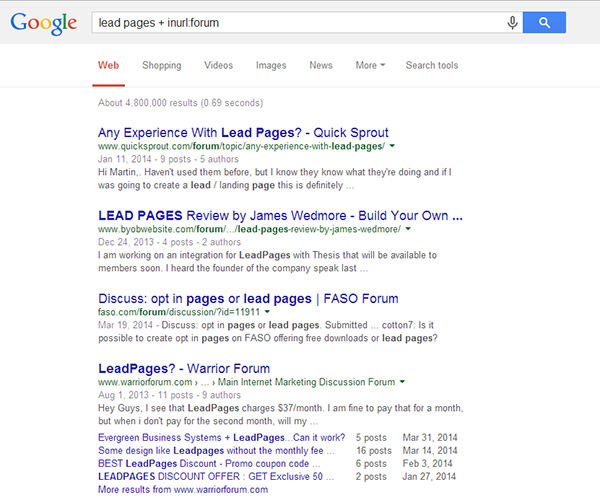Click the blue magnifier search button
Screen dimensions: 600x500
pos(544,23)
